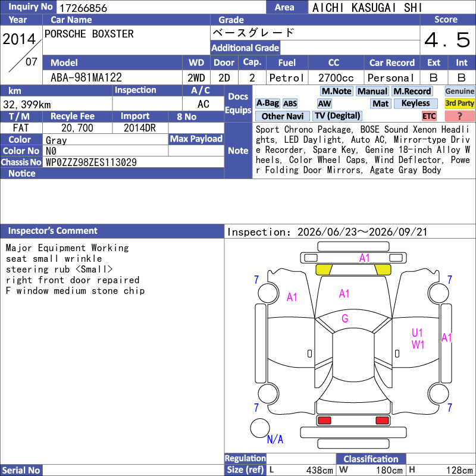Click the A1 mark on right side sill
The image size is (476, 476).
[x=446, y=337]
